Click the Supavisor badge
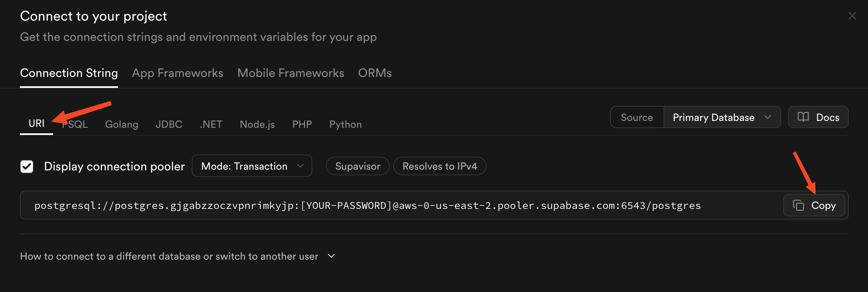The width and height of the screenshot is (868, 292). 357,166
